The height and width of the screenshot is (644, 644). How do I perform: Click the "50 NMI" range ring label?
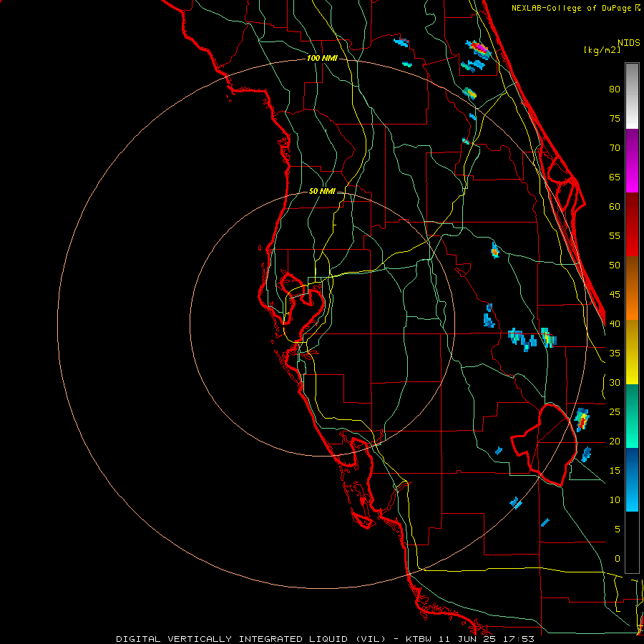(x=322, y=191)
